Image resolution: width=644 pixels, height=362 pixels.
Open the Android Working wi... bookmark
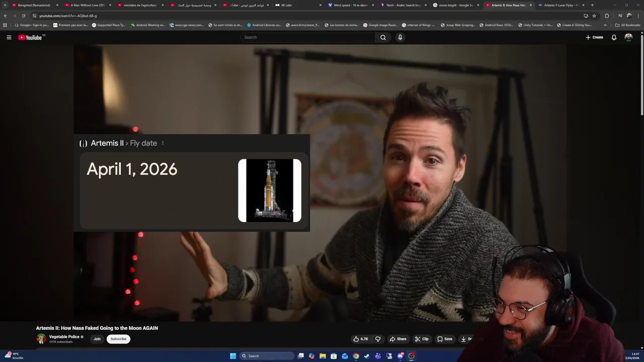148,25
